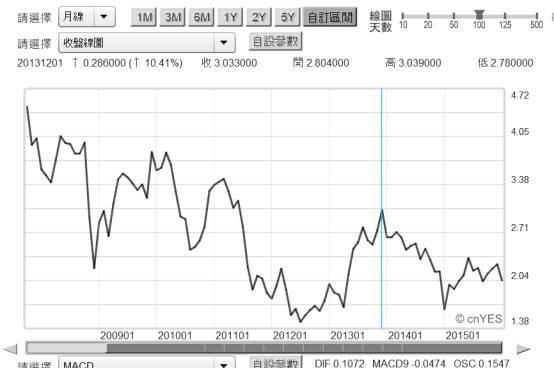Click 自設參數 button beside MACD

pyautogui.click(x=276, y=362)
